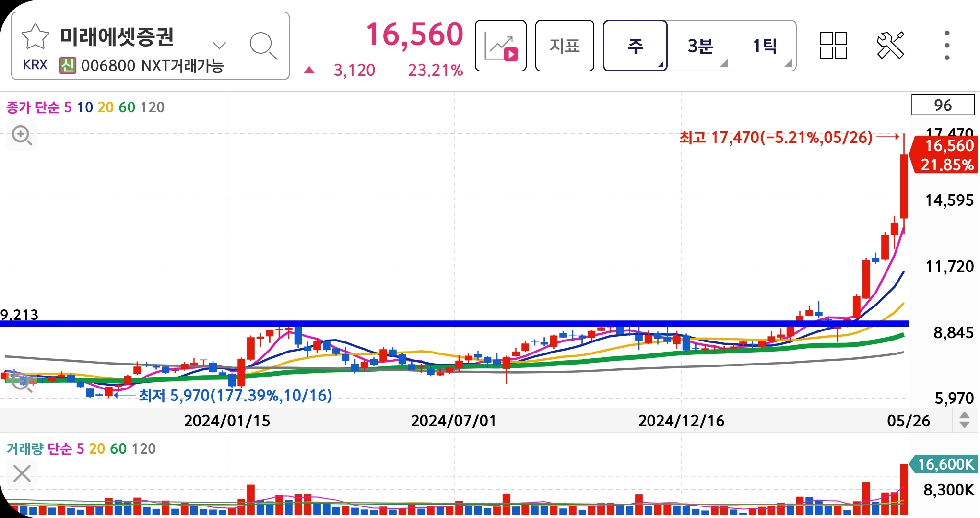Open the 3분 period dropdown corner arrow
Viewport: 980px width, 518px height.
(x=724, y=63)
